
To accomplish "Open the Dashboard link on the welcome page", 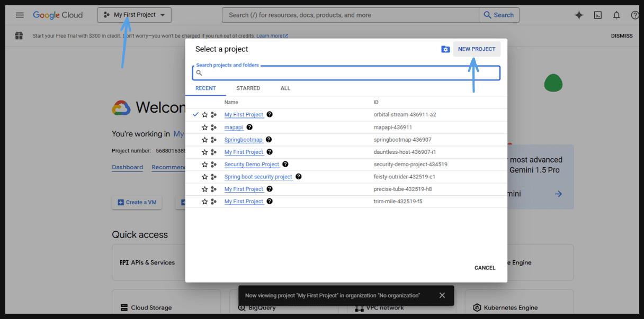I will coord(127,167).
